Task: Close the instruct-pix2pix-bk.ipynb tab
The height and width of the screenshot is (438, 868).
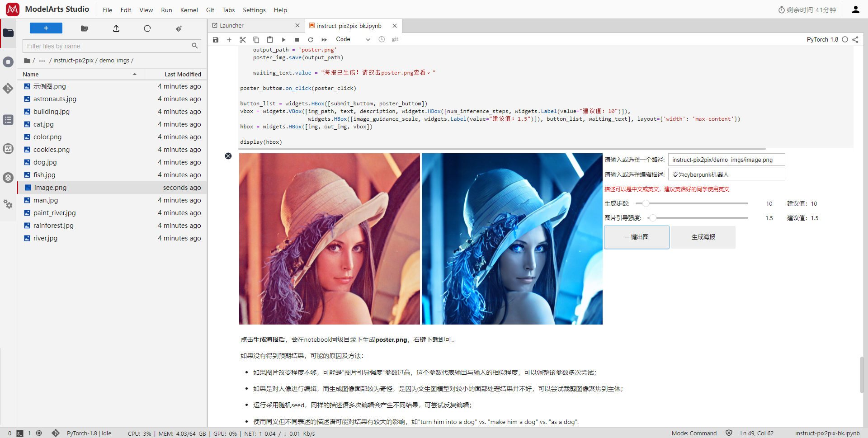Action: tap(395, 26)
